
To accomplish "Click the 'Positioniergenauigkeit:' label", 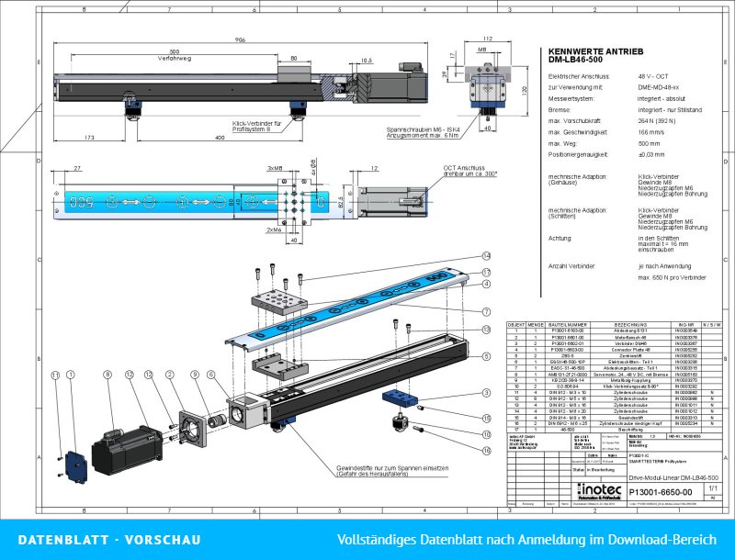I will 578,154.
